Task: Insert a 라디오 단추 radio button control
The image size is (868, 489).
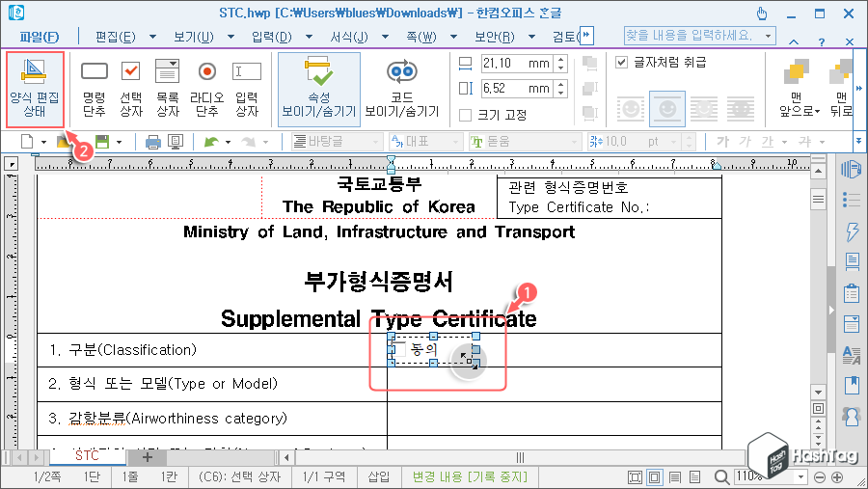Action: click(x=207, y=89)
